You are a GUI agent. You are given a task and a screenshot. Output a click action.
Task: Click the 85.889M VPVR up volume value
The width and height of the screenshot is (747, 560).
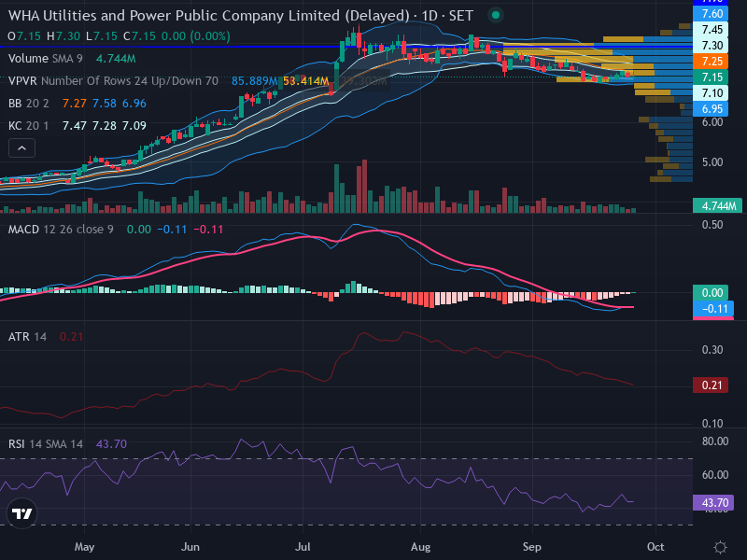coord(254,81)
